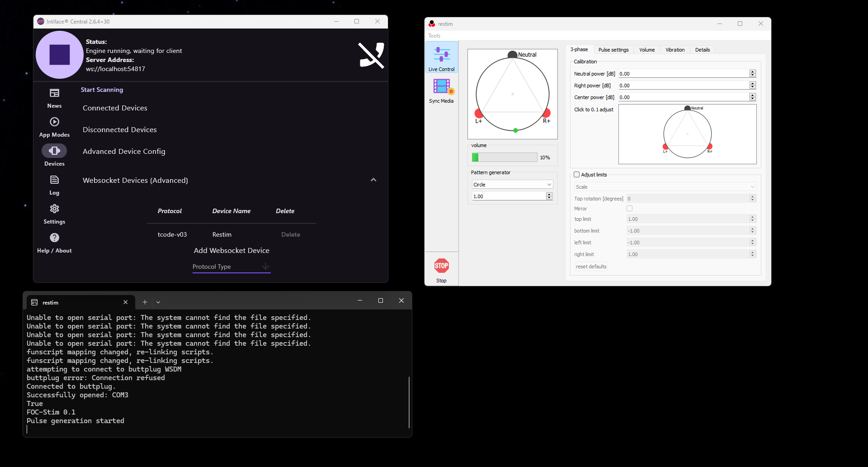Open the terminal tab dropdown chevron
868x467 pixels.
(158, 302)
